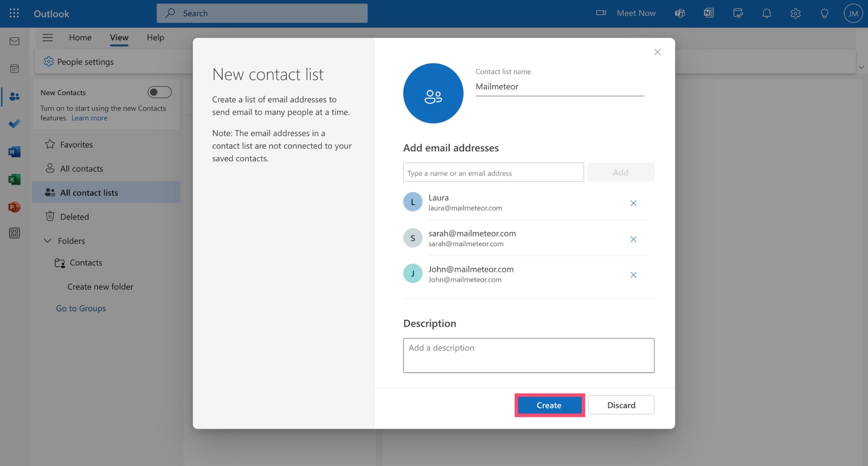Click the Discard button

(x=621, y=405)
